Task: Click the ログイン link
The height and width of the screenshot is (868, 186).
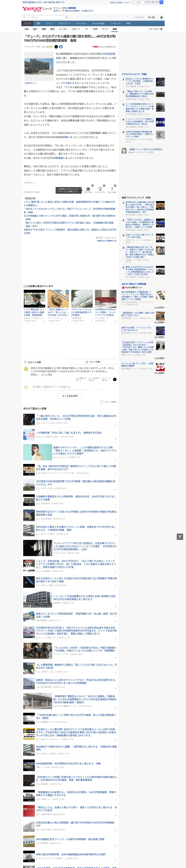Action: 57,11
